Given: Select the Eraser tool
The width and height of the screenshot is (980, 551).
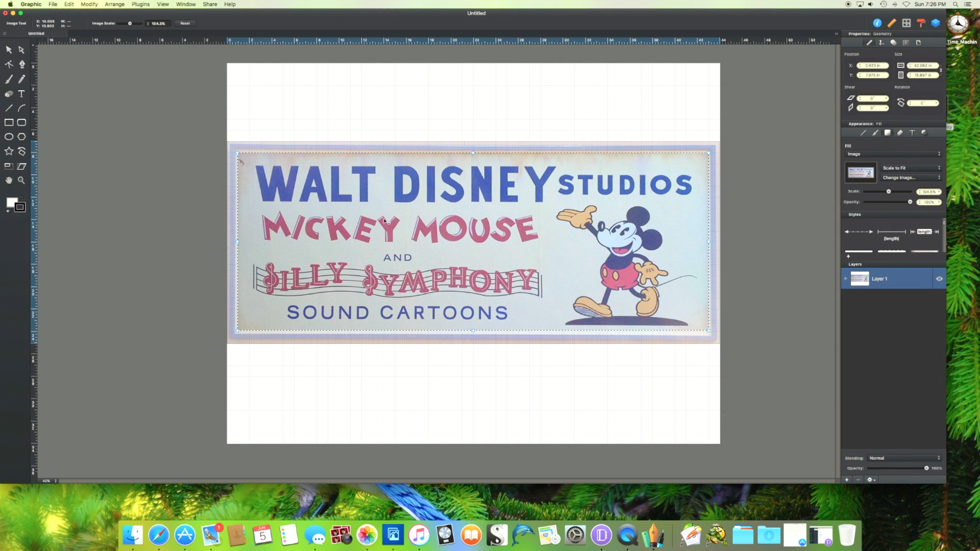Looking at the screenshot, I should click(9, 94).
